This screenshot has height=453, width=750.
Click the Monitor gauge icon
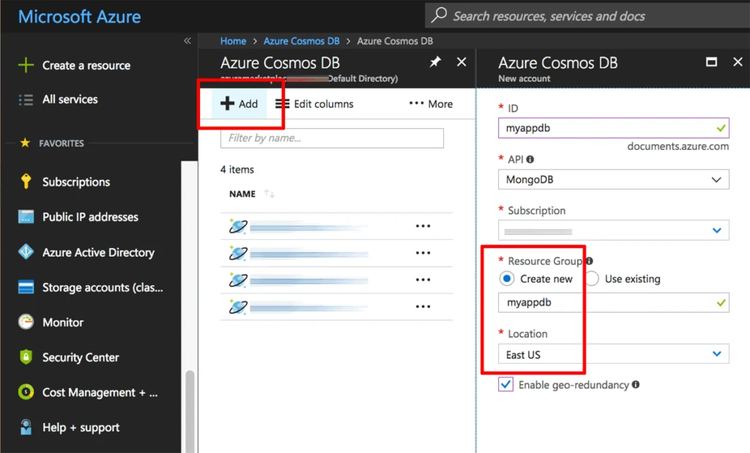[26, 322]
